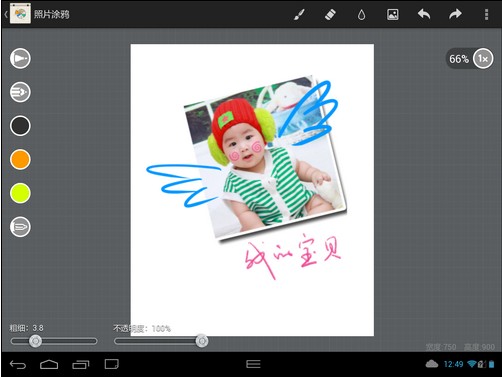
Task: Pick the black color swatch
Action: (20, 126)
